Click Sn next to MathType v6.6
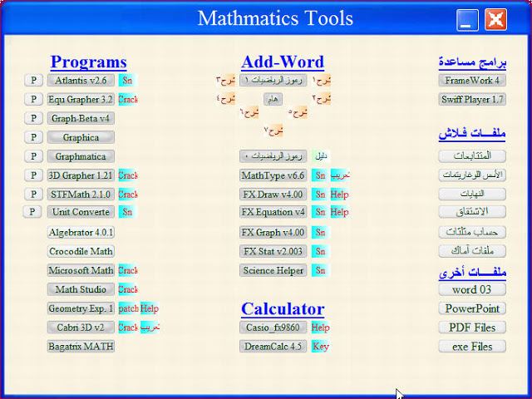 pyautogui.click(x=320, y=175)
